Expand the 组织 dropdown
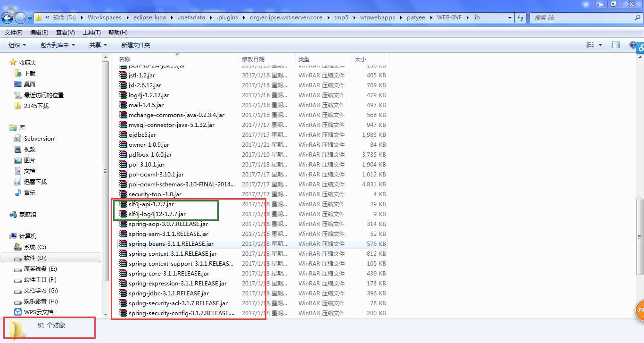Image resolution: width=644 pixels, height=343 pixels. coord(17,45)
